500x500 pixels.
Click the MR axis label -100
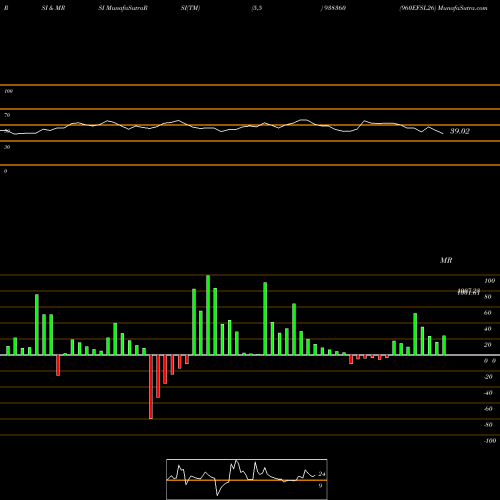pos(490,441)
